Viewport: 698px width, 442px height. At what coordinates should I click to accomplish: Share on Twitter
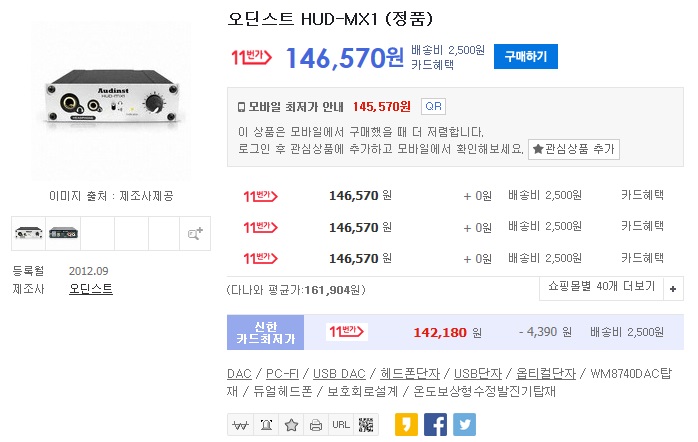pyautogui.click(x=464, y=424)
